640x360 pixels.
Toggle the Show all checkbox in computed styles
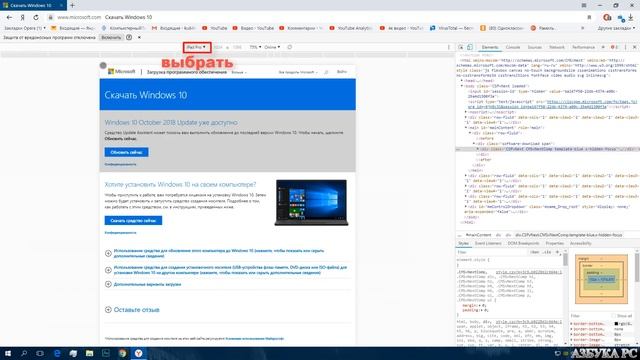pyautogui.click(x=613, y=316)
